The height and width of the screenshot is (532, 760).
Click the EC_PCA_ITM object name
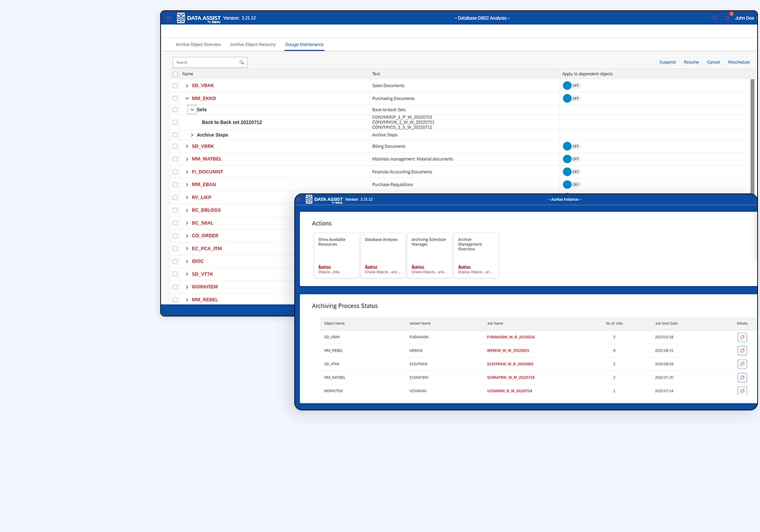[x=207, y=249]
